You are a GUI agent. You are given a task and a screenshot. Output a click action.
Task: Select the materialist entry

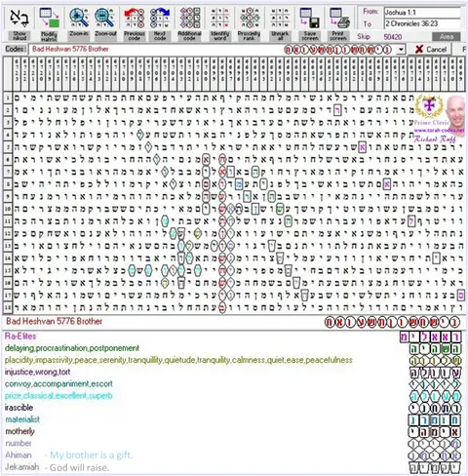point(22,419)
